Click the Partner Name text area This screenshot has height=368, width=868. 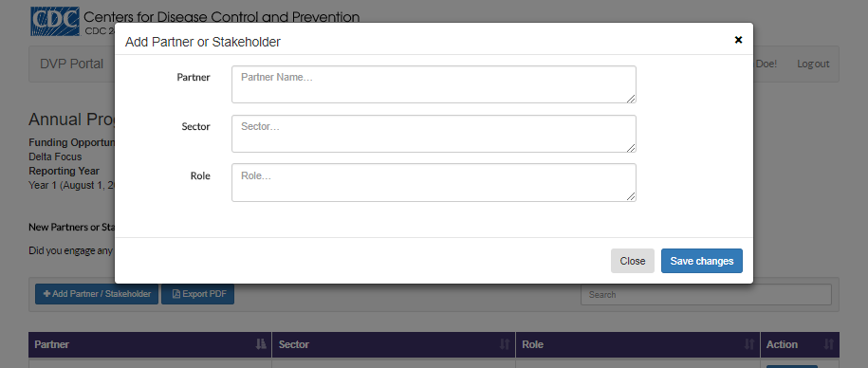click(434, 84)
